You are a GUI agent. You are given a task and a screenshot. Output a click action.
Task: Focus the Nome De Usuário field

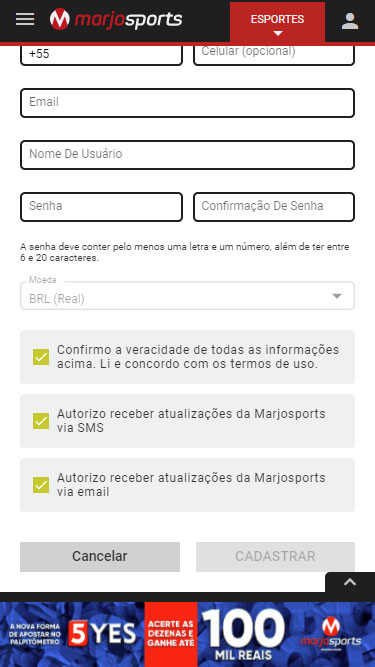(x=187, y=155)
